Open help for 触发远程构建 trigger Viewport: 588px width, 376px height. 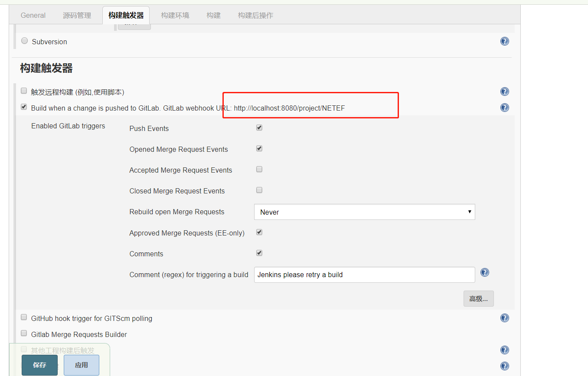coord(505,92)
